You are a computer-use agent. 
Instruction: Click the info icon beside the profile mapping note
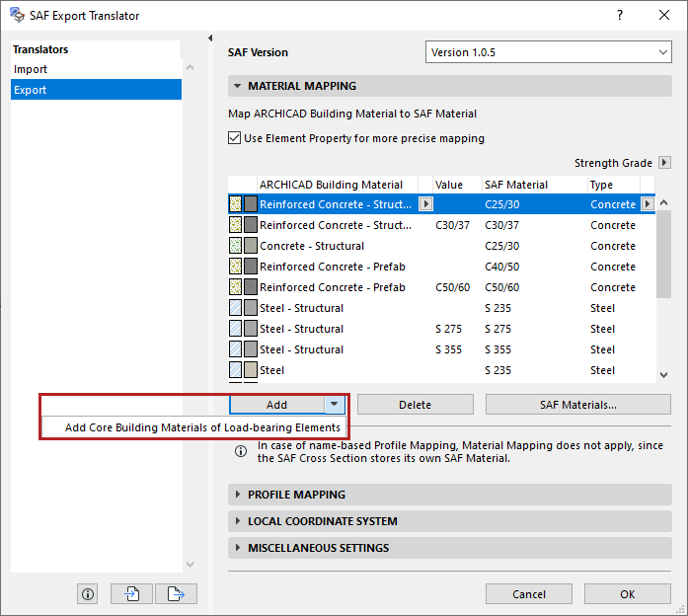pos(241,451)
